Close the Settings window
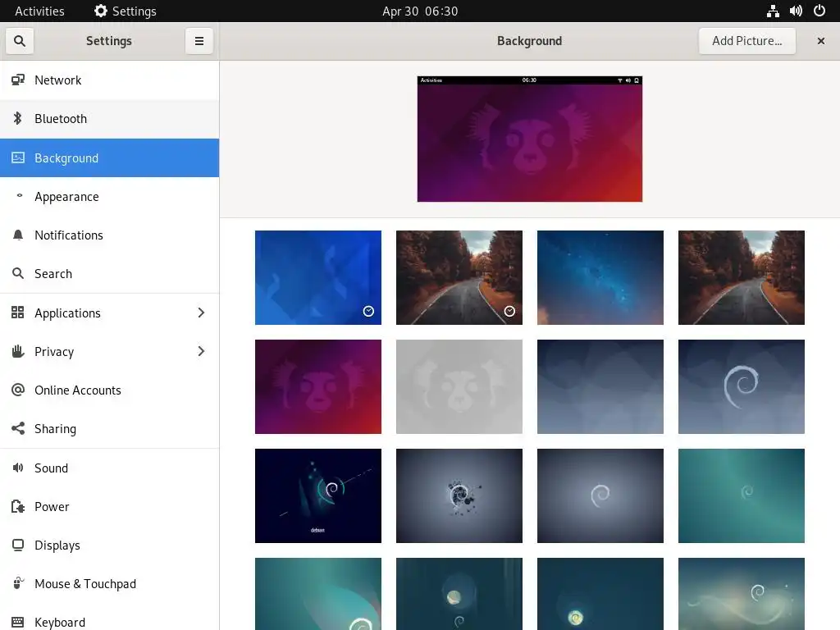This screenshot has width=840, height=630. pos(820,41)
